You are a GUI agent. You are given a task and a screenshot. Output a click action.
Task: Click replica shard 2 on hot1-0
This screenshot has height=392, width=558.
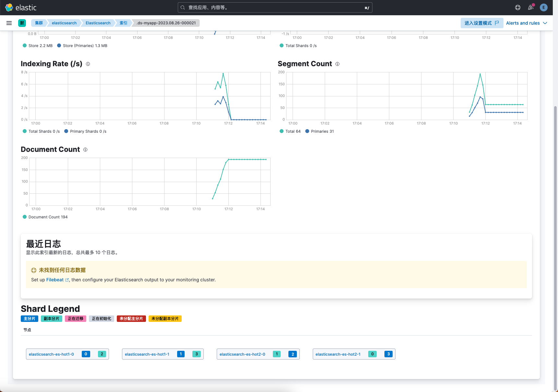102,354
